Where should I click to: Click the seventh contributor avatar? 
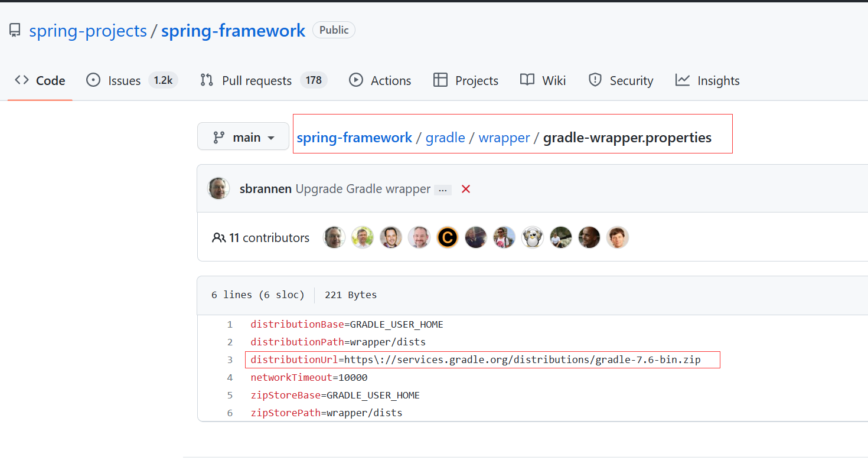(504, 237)
